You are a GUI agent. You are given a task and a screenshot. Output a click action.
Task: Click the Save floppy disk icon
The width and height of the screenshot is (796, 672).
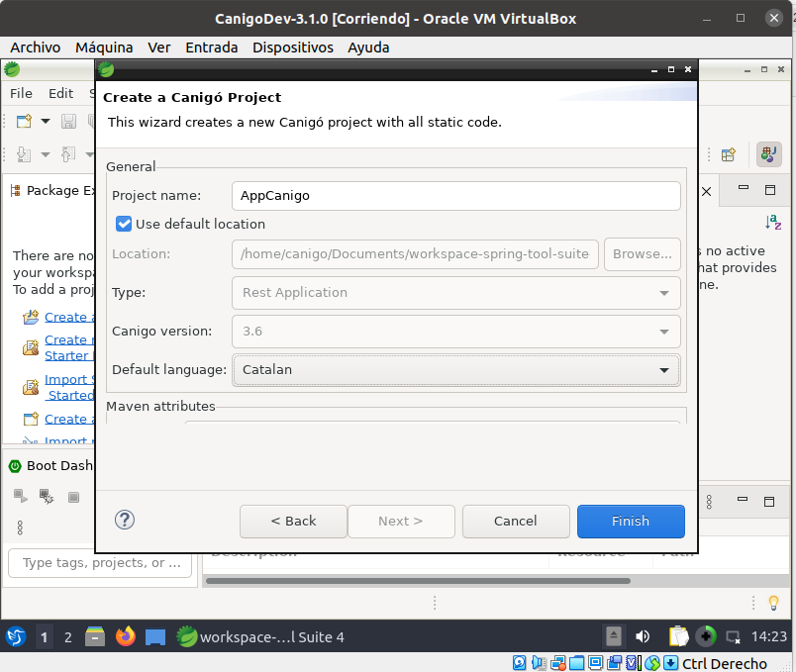(68, 122)
